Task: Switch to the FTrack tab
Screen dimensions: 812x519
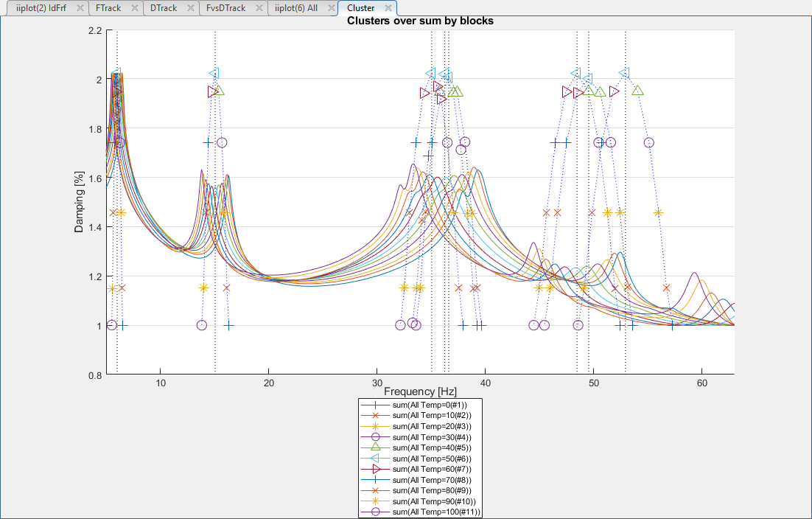Action: [108, 7]
